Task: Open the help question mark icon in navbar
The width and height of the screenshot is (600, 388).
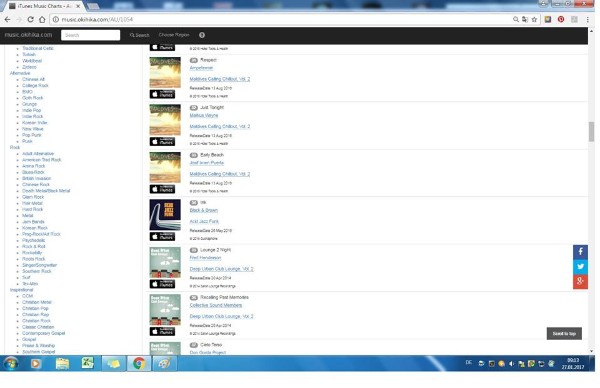Action: [202, 35]
